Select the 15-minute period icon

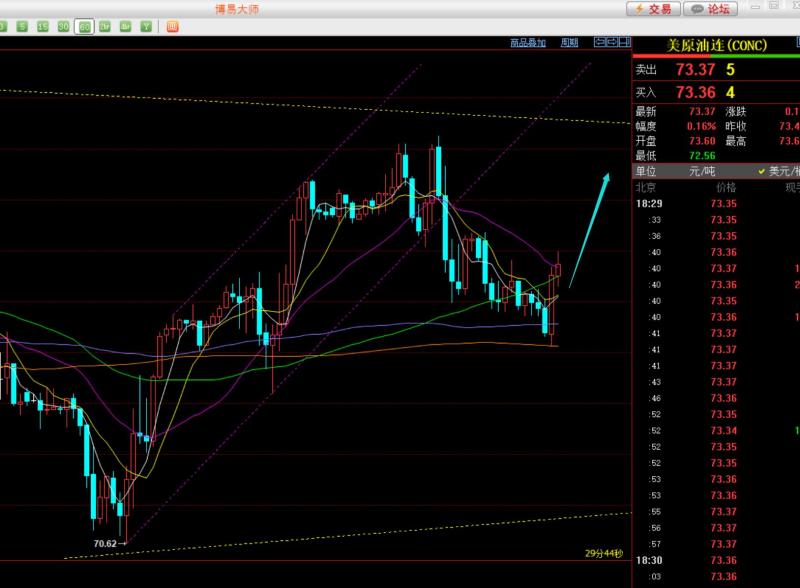(43, 26)
